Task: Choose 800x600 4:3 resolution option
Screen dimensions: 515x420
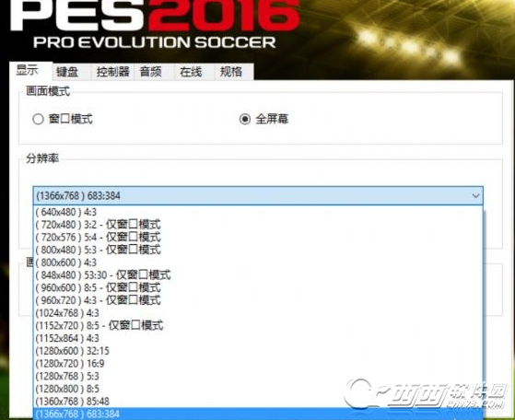Action: [258, 262]
